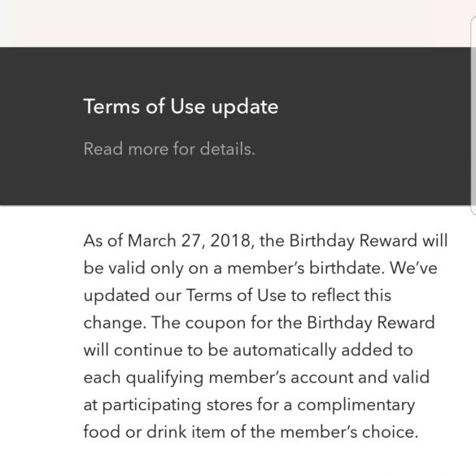Click the light pink header area above banner

235,24
